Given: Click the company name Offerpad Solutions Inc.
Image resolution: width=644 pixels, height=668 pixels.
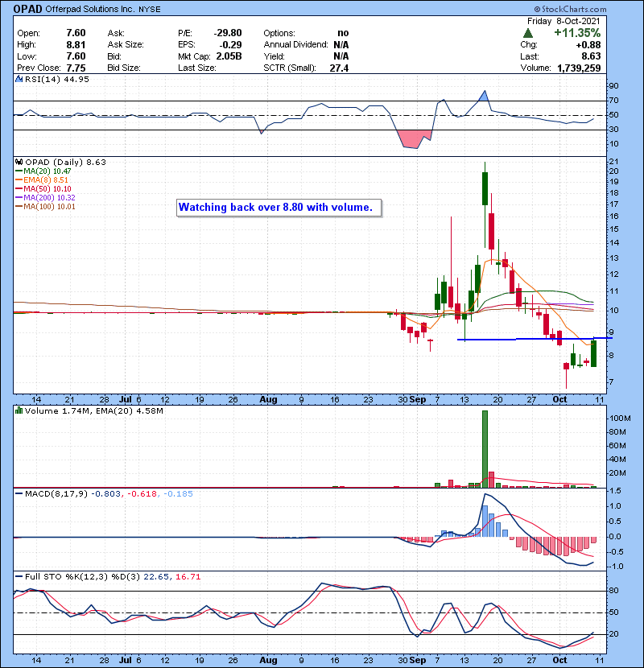Looking at the screenshot, I should pos(89,9).
